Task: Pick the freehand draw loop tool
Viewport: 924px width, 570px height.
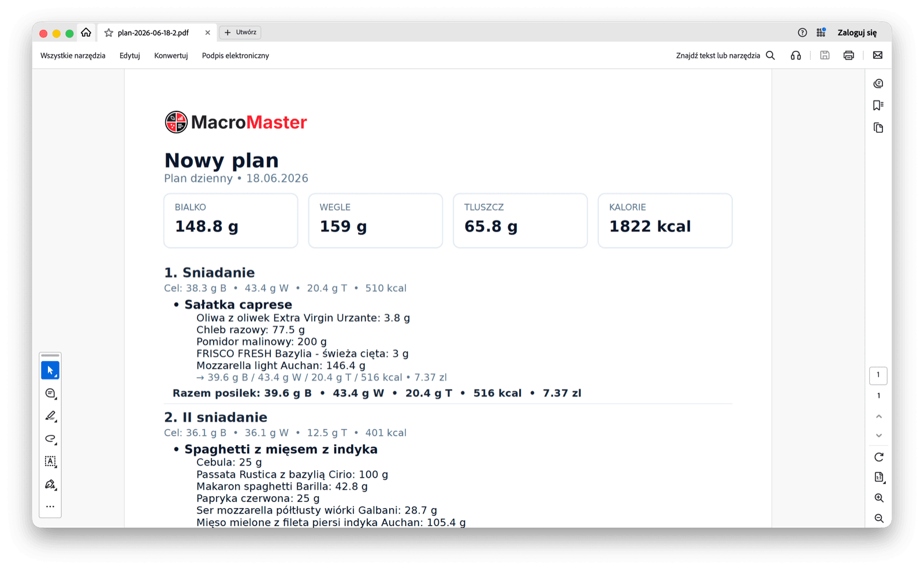Action: (50, 439)
